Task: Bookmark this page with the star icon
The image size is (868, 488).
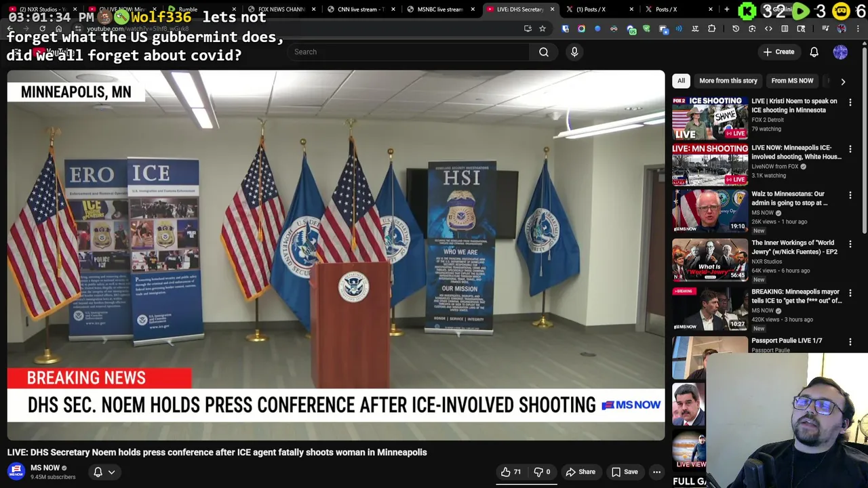Action: click(x=542, y=28)
